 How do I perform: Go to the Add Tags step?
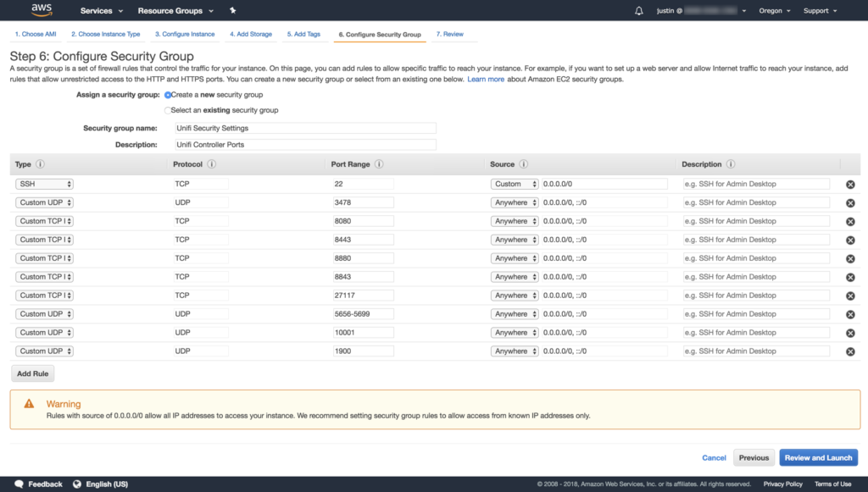click(x=304, y=34)
